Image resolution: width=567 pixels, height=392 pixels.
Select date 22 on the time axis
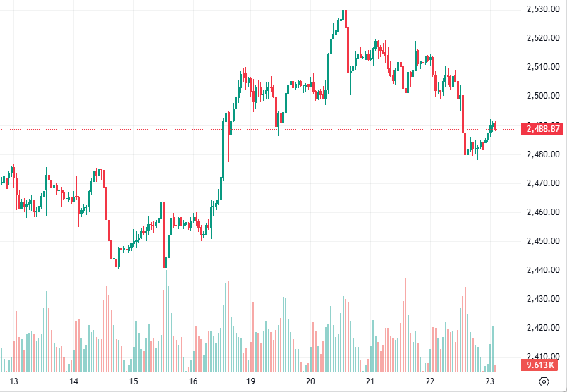pyautogui.click(x=429, y=381)
